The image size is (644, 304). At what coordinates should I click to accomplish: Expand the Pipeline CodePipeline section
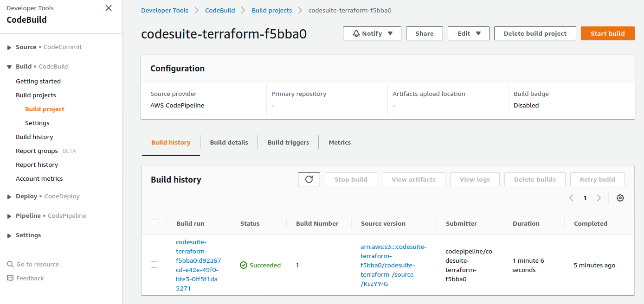tap(9, 216)
